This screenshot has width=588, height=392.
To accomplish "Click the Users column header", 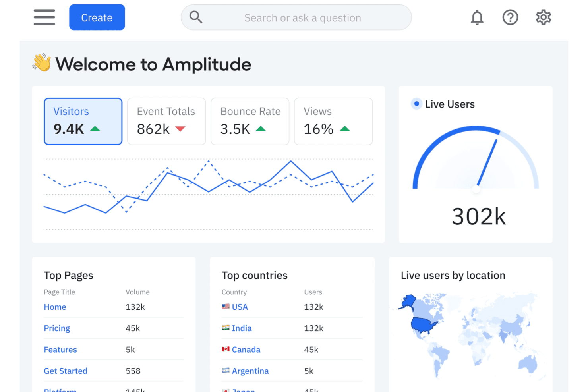I will click(313, 292).
